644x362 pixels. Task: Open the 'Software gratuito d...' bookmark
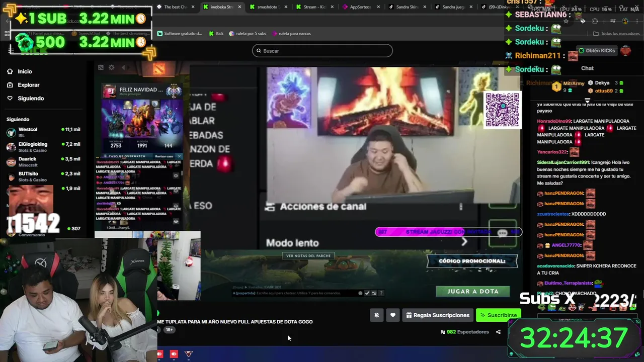180,33
